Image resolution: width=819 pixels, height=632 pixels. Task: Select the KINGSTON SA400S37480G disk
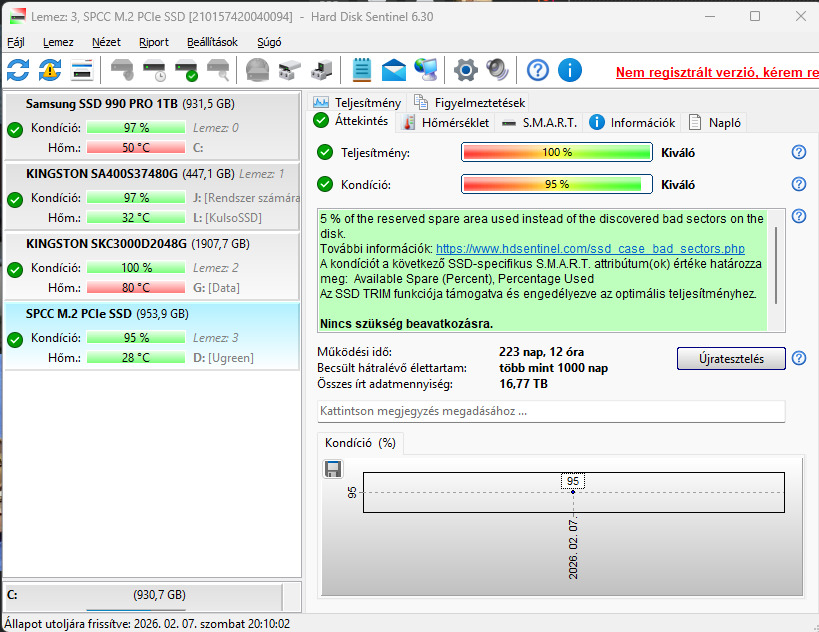point(152,196)
